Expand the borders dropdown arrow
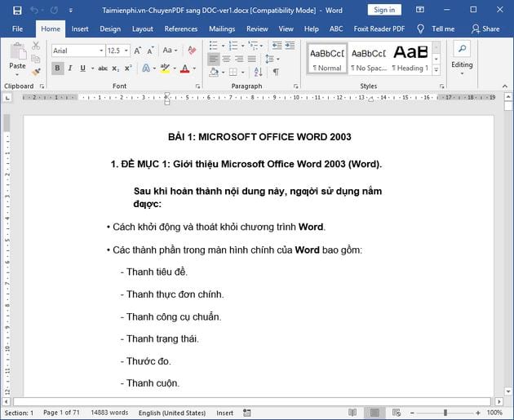 [243, 72]
